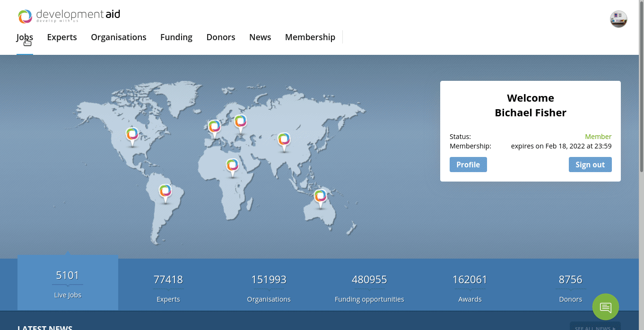Image resolution: width=644 pixels, height=330 pixels.
Task: Click the Profile button
Action: 468,165
